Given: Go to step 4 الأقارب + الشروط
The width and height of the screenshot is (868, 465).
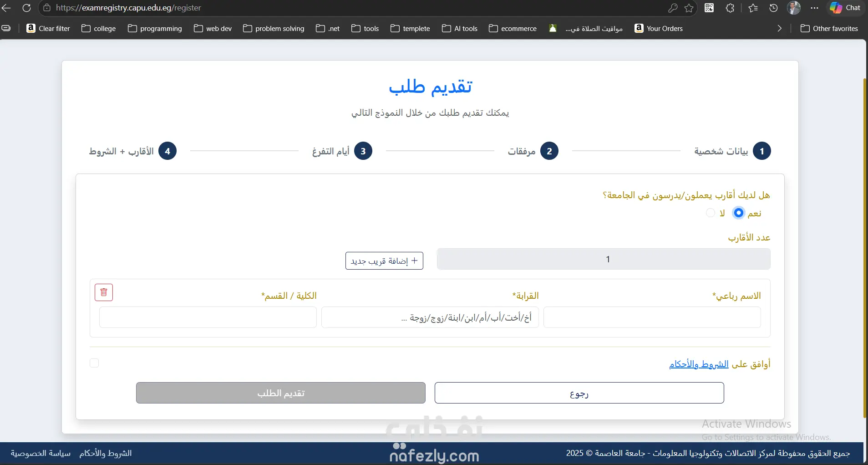Looking at the screenshot, I should click(x=133, y=151).
